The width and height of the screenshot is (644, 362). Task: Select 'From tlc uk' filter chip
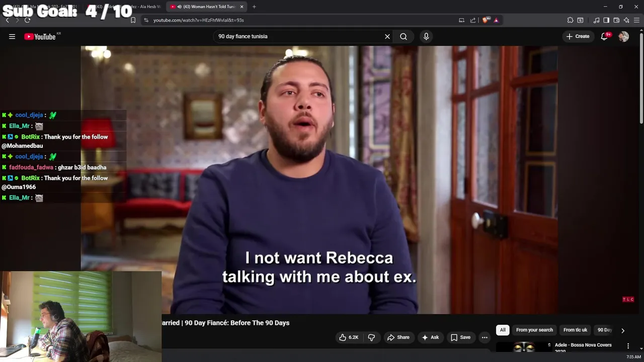(575, 330)
